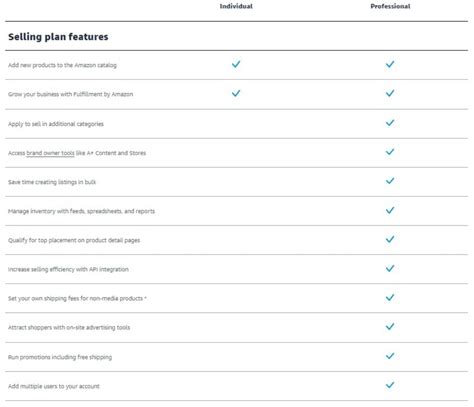Select 'Save time creating listings in bulk' text
This screenshot has height=407, width=474.
[52, 182]
